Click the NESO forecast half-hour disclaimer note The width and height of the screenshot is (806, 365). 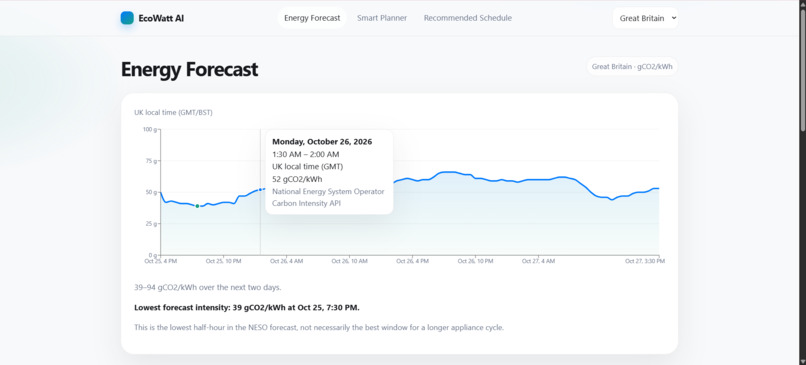[x=319, y=327]
